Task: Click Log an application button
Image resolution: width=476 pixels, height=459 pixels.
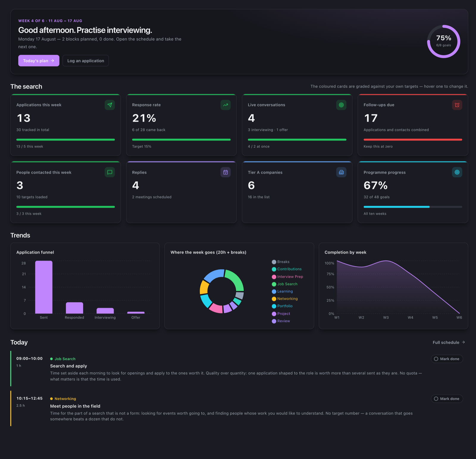Action: (86, 61)
